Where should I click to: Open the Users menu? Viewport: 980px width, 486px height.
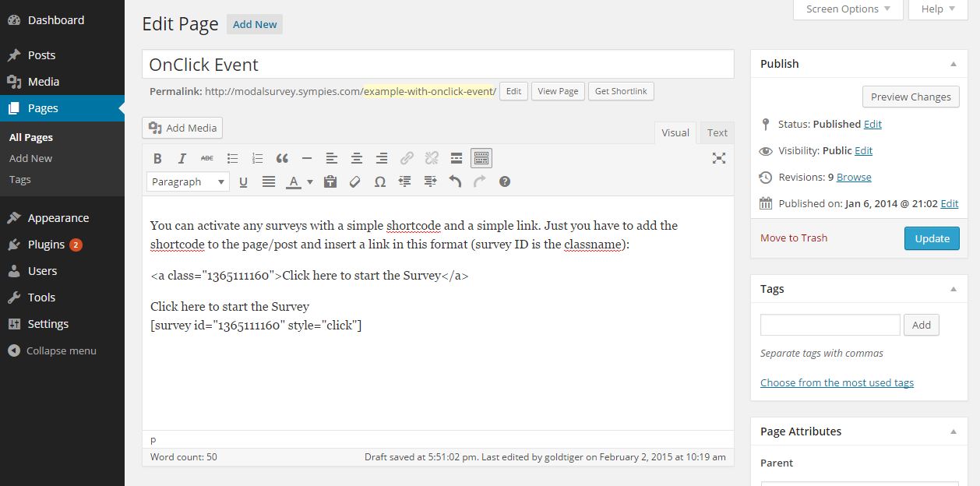pyautogui.click(x=62, y=271)
